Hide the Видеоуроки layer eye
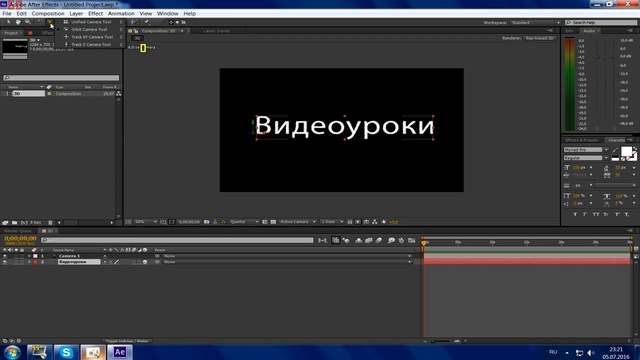 click(5, 262)
